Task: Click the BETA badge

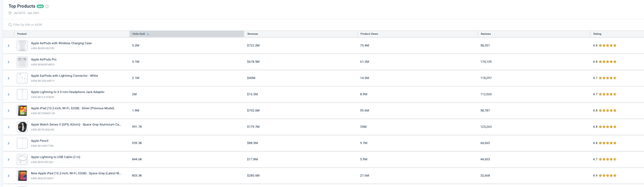Action: click(40, 6)
